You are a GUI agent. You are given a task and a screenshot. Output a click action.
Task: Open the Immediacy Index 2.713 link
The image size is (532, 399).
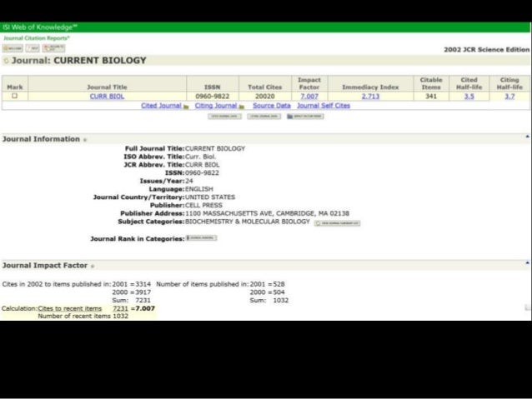click(x=370, y=97)
